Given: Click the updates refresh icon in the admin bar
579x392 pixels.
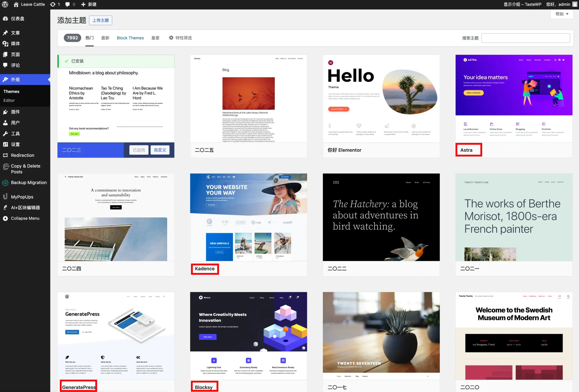Looking at the screenshot, I should click(x=53, y=4).
